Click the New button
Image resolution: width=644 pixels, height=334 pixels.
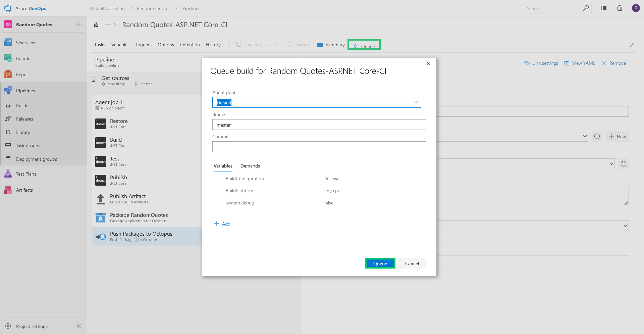click(617, 137)
